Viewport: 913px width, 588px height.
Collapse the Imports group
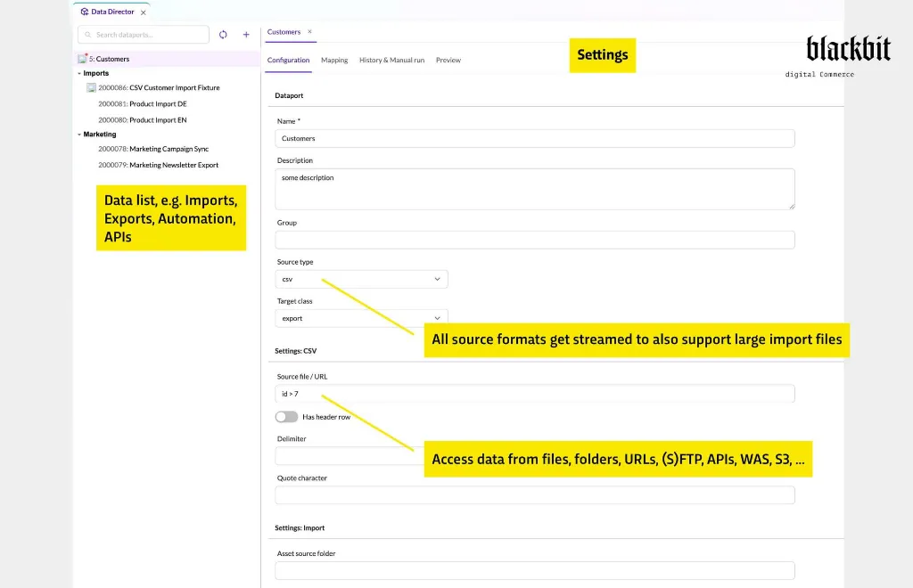79,73
